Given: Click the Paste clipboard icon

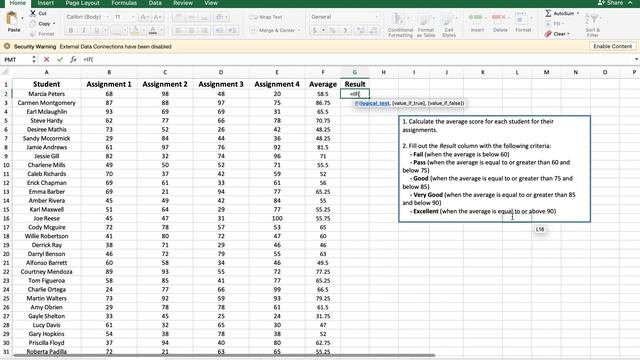Looking at the screenshot, I should click(x=12, y=19).
